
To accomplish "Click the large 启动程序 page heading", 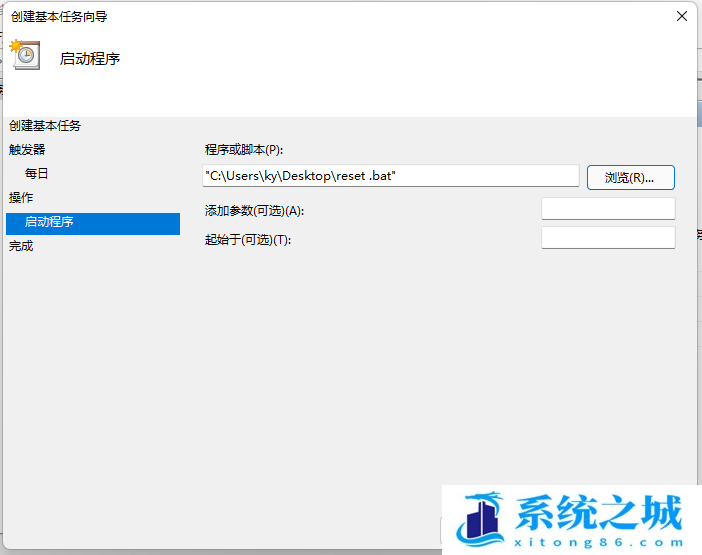I will pyautogui.click(x=90, y=59).
